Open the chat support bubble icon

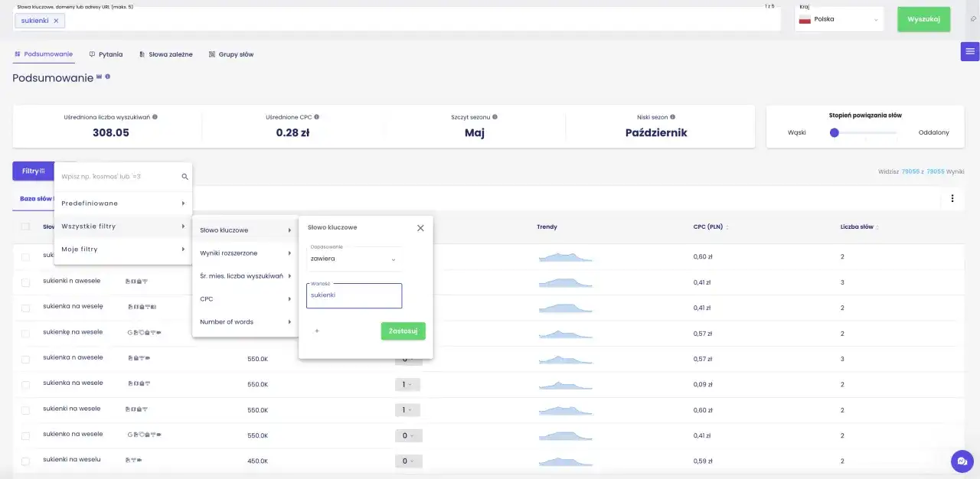pos(962,461)
